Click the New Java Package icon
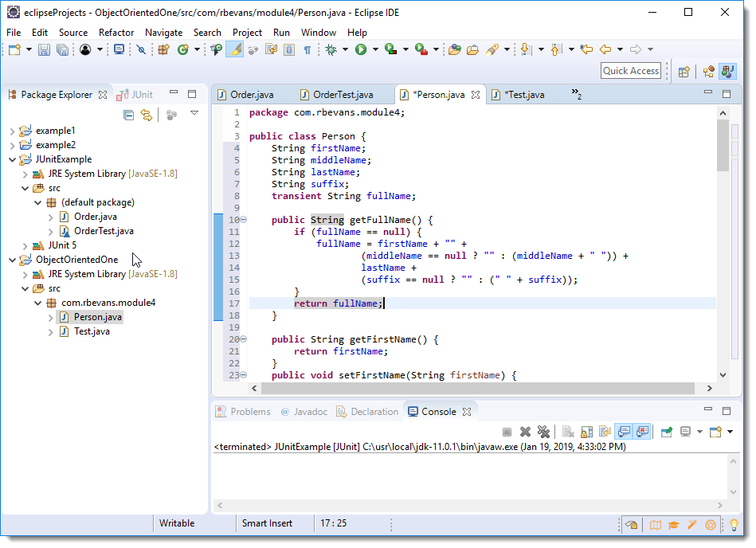Image resolution: width=756 pixels, height=548 pixels. click(x=164, y=49)
